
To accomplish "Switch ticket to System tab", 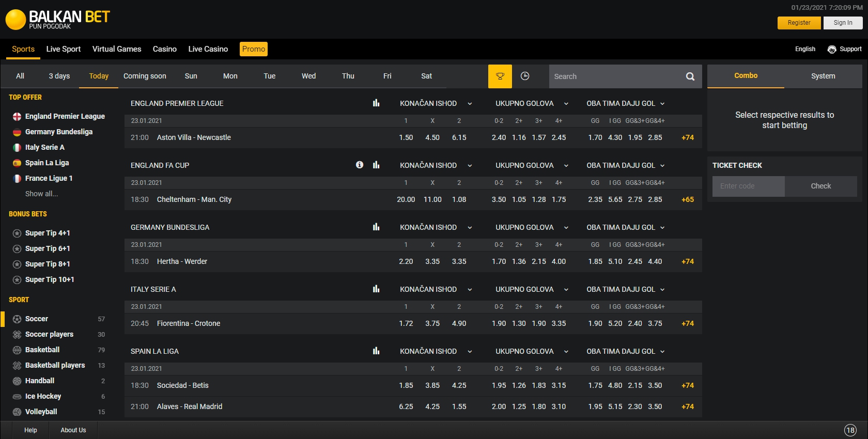I will coord(823,76).
